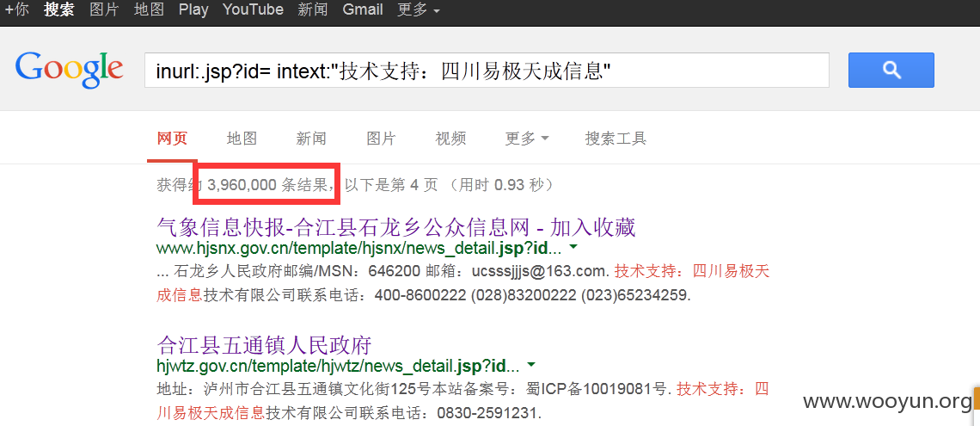Switch to the 图片 results tab

point(381,139)
